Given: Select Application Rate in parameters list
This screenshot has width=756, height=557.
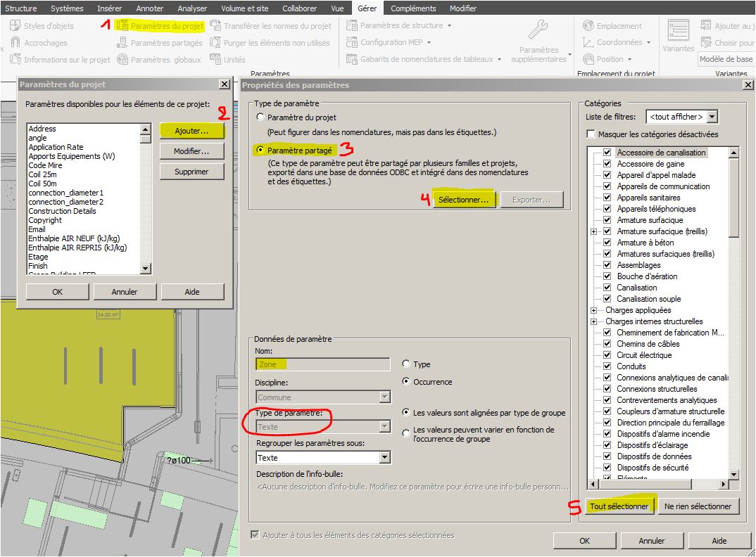Looking at the screenshot, I should (x=56, y=147).
